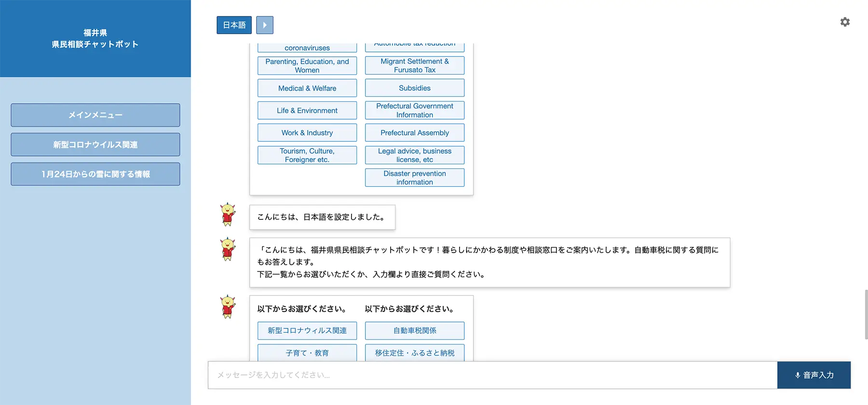Choose the Work & Industry option
Viewport: 868px width, 405px height.
[x=307, y=133]
